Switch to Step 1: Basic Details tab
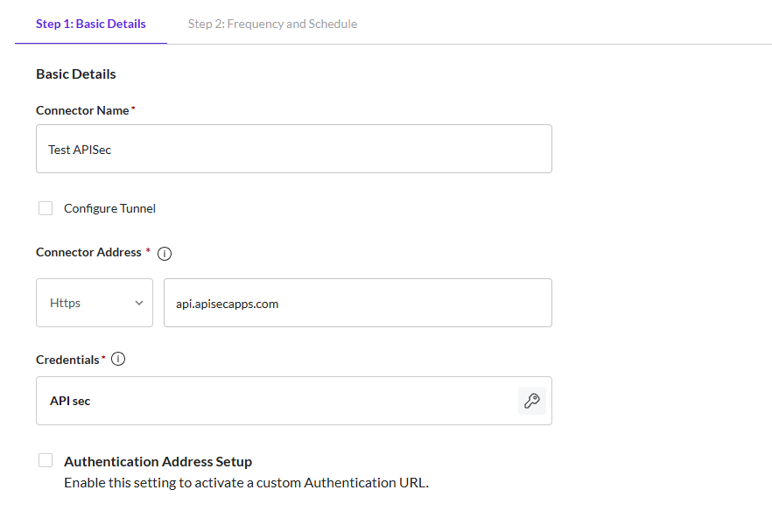The image size is (772, 532). pos(91,24)
